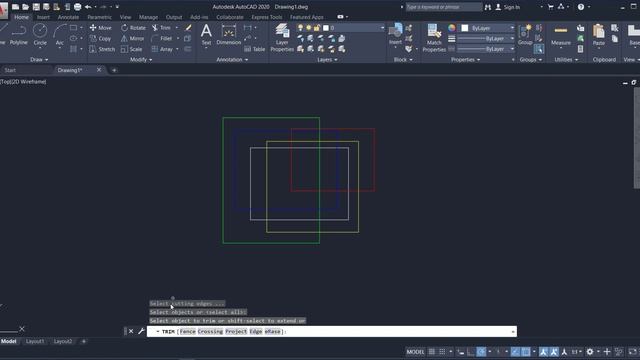Expand the Properties panel

pyautogui.click(x=465, y=60)
